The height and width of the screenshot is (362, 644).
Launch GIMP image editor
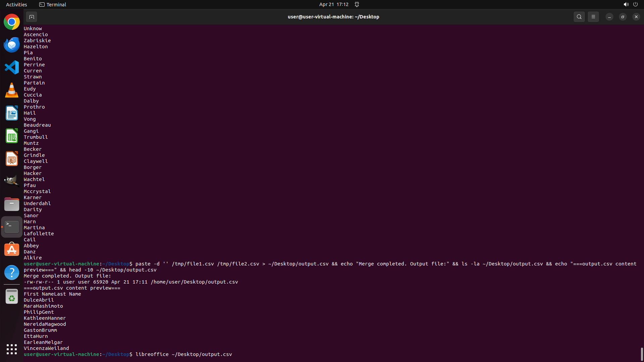click(12, 181)
